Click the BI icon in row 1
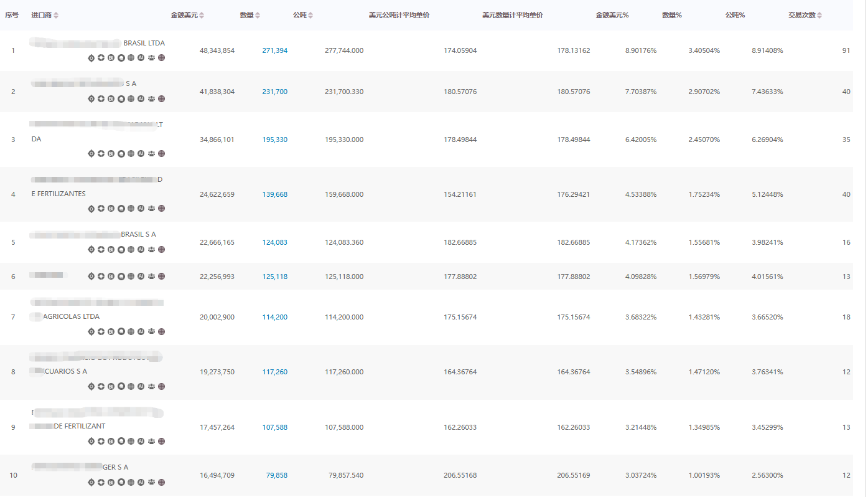The height and width of the screenshot is (497, 868). coord(111,58)
